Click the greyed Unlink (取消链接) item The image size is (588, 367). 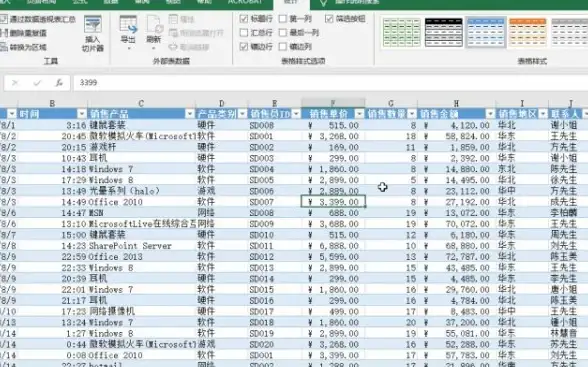[189, 47]
